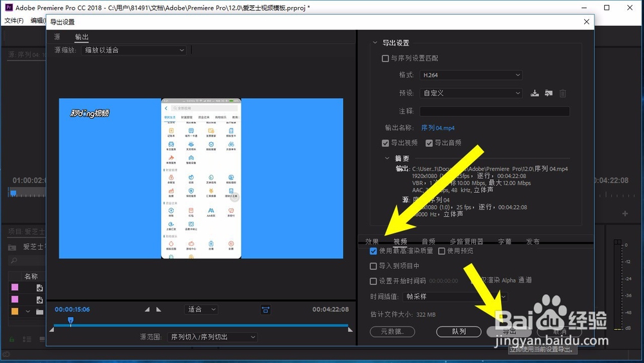Image resolution: width=644 pixels, height=363 pixels.
Task: Click the bin folder icon in project panel
Action: (x=12, y=247)
